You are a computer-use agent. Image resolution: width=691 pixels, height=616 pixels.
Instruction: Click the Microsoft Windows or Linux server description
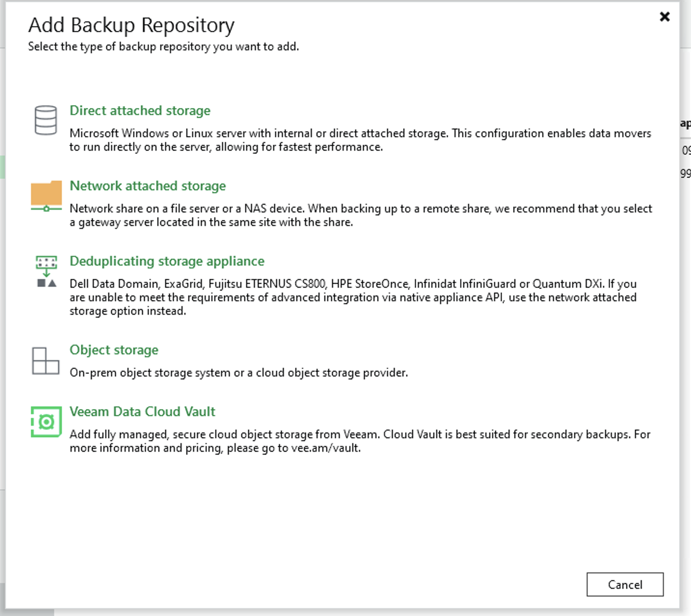(360, 140)
